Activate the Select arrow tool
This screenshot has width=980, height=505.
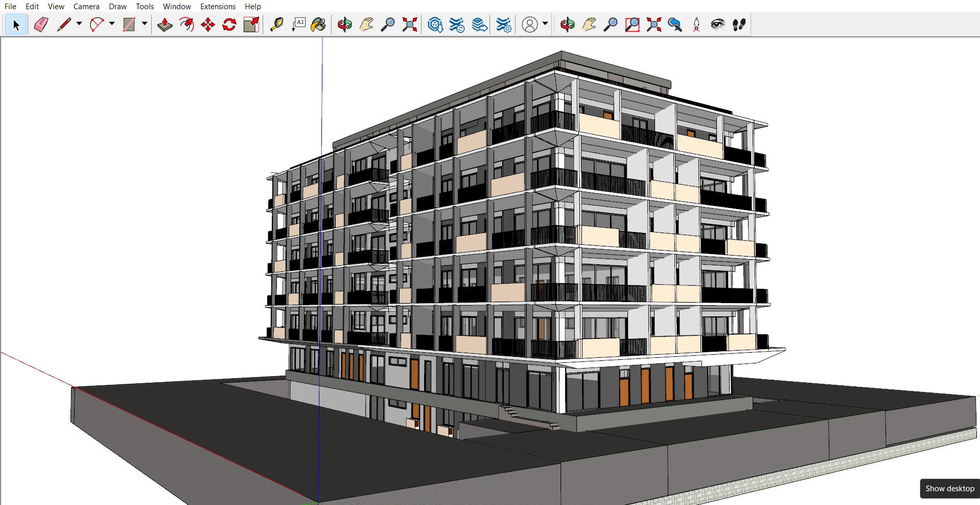pos(16,25)
